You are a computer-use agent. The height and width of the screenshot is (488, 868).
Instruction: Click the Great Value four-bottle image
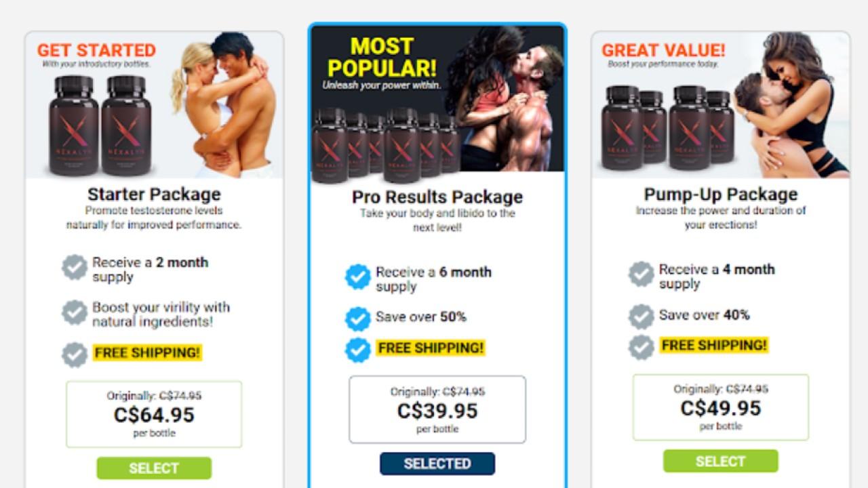point(721,105)
